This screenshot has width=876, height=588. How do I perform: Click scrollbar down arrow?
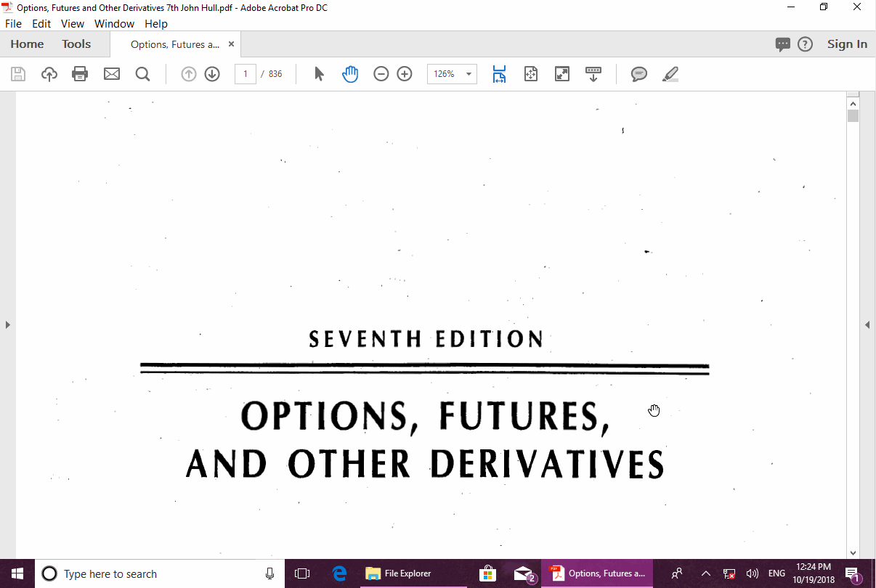point(853,552)
